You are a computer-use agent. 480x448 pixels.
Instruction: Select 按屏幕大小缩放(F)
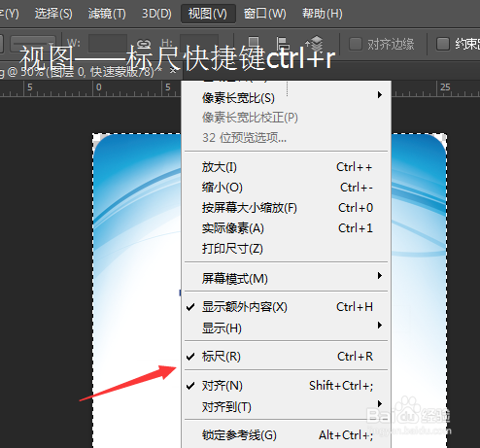pos(287,208)
